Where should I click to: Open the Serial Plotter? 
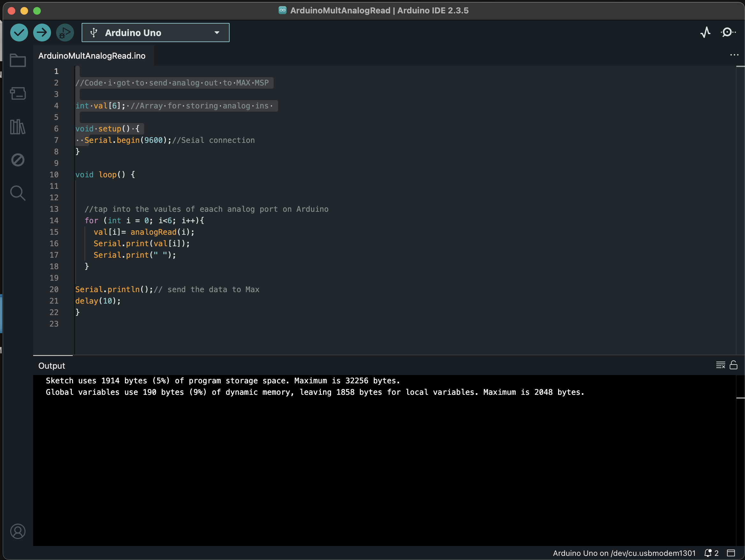point(705,32)
